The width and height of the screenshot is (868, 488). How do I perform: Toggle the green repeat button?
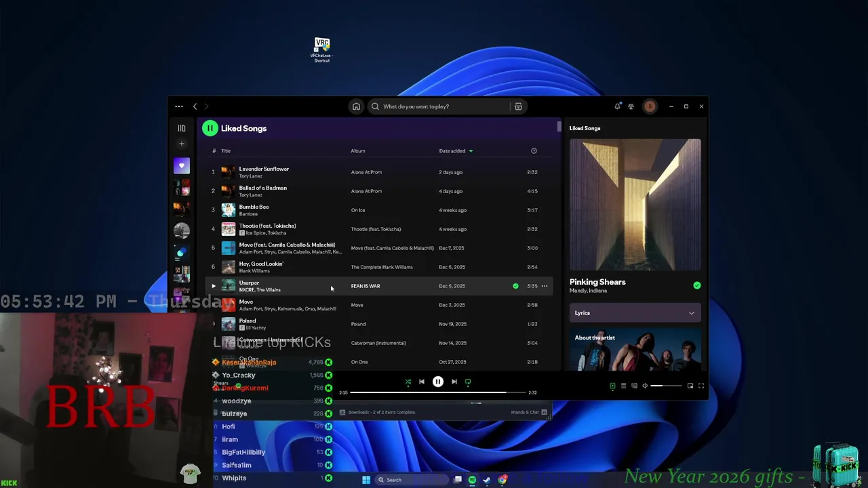click(x=468, y=382)
